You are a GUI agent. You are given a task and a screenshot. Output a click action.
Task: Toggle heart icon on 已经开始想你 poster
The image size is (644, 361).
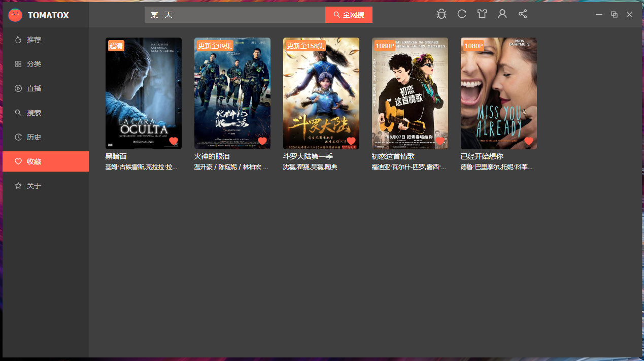coord(529,141)
